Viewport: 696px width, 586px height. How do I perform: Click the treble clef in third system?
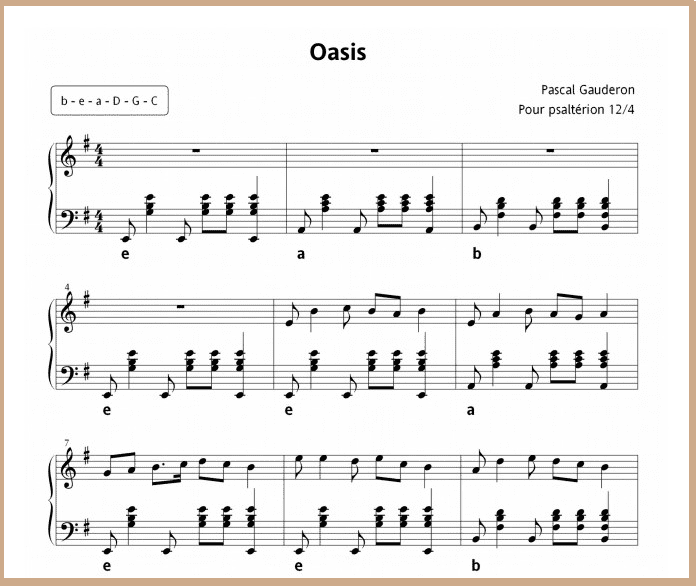coord(70,467)
